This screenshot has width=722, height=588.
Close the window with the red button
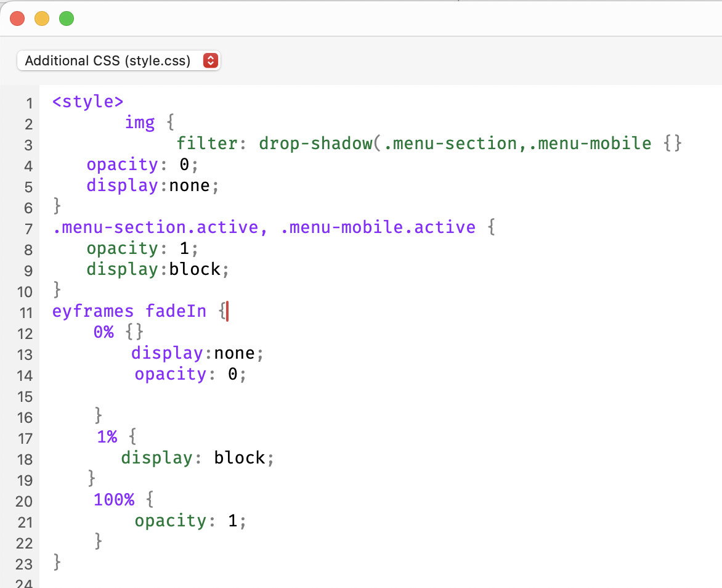coord(17,18)
